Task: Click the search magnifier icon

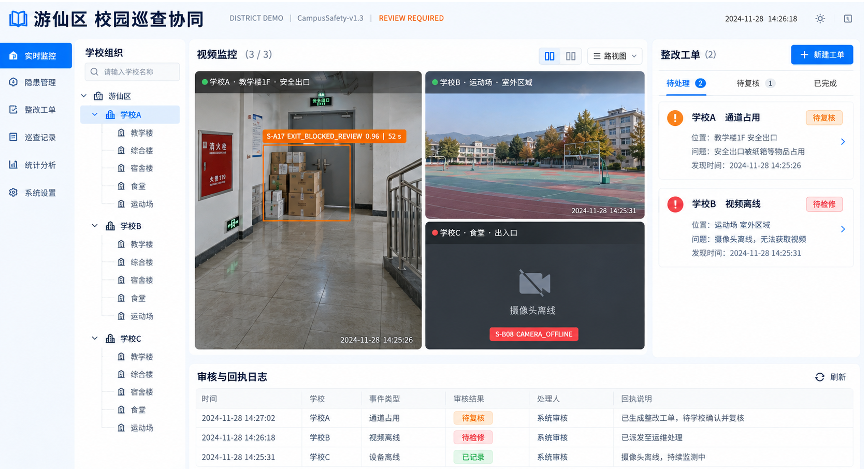Action: pyautogui.click(x=94, y=72)
